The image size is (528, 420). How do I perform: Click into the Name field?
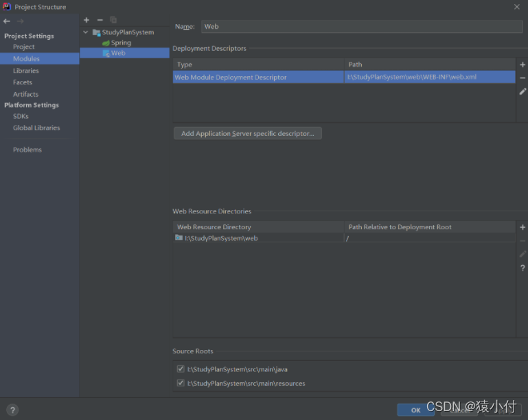click(x=362, y=27)
